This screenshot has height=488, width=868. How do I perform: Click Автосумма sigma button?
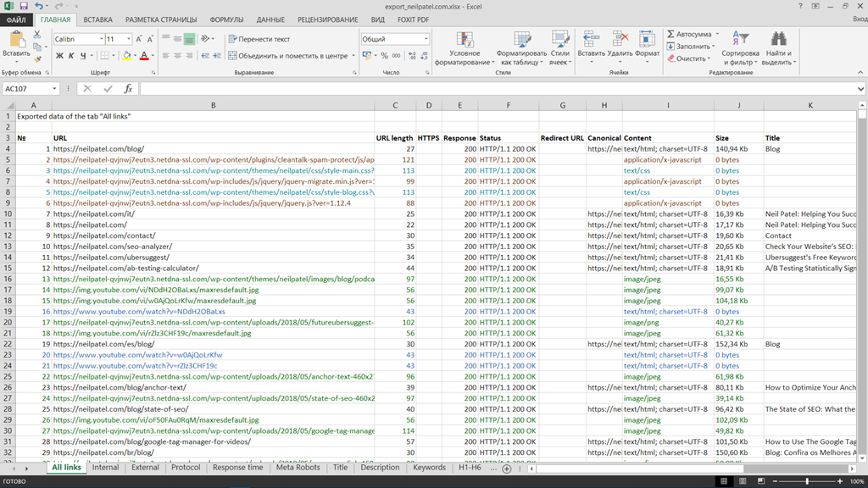(690, 34)
